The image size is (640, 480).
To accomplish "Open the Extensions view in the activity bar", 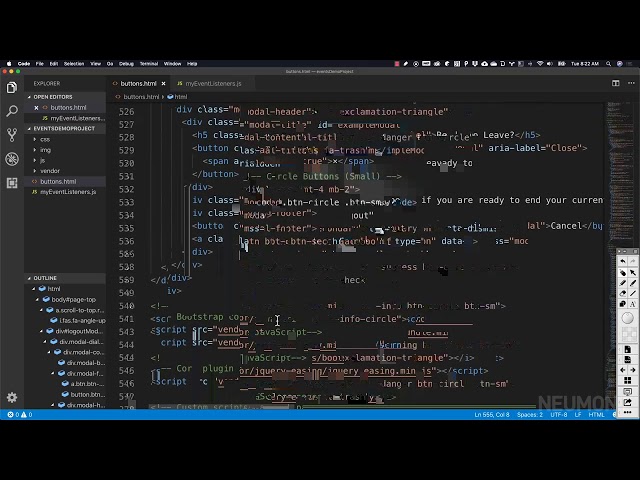I will (12, 182).
